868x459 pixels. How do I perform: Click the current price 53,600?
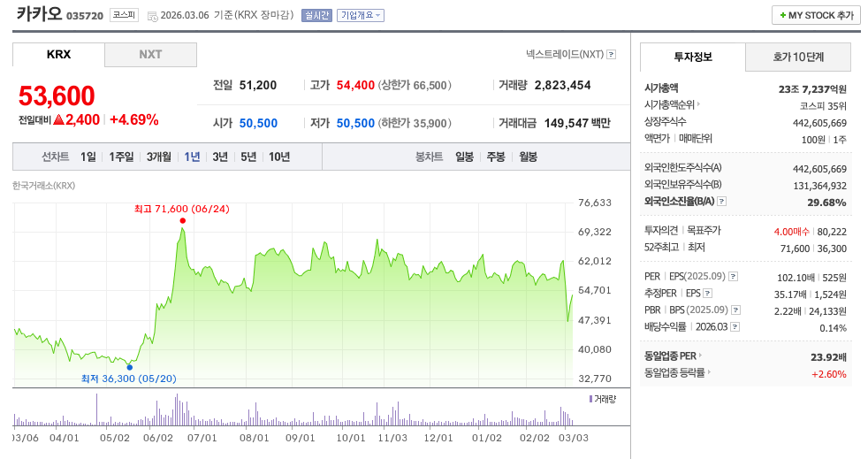pos(57,96)
